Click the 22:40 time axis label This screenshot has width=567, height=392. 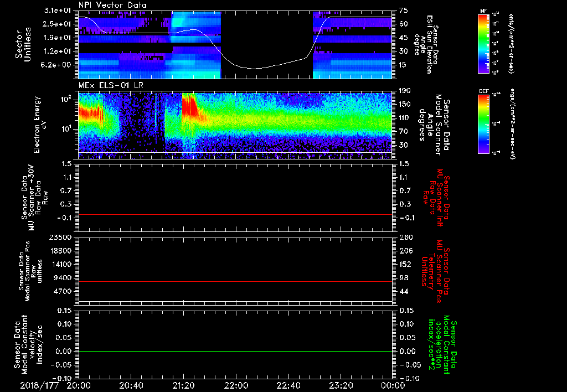point(288,385)
